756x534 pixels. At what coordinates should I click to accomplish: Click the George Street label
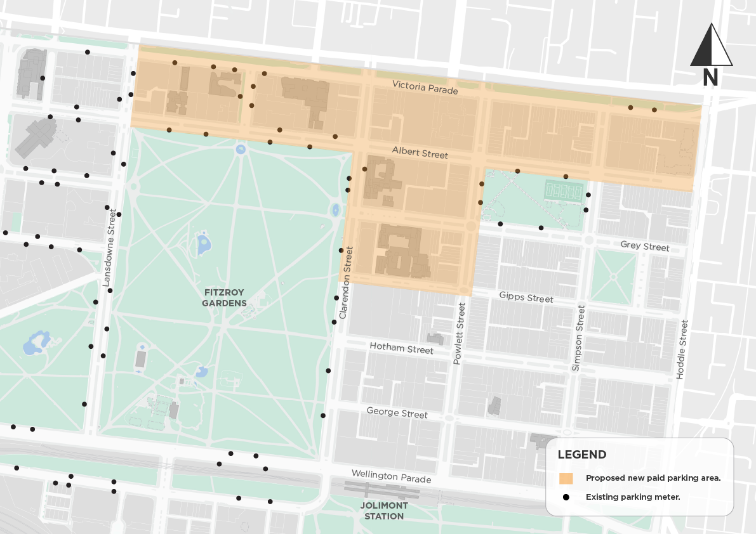(397, 413)
